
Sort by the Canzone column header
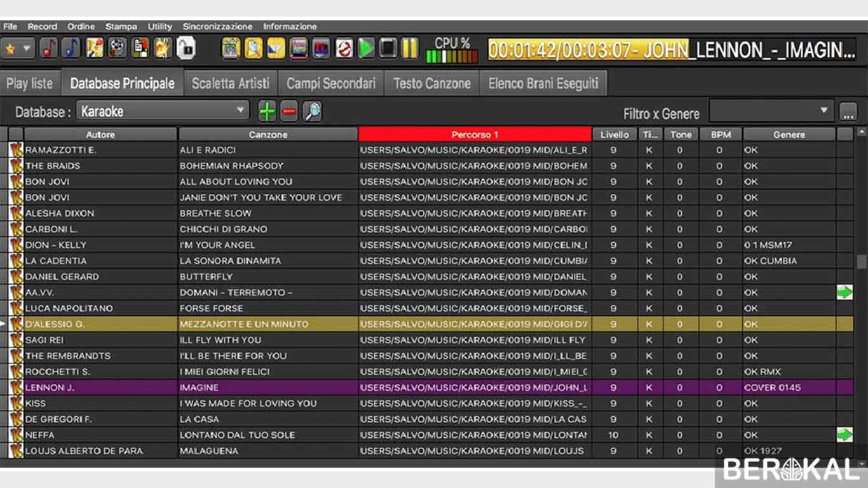pyautogui.click(x=268, y=135)
